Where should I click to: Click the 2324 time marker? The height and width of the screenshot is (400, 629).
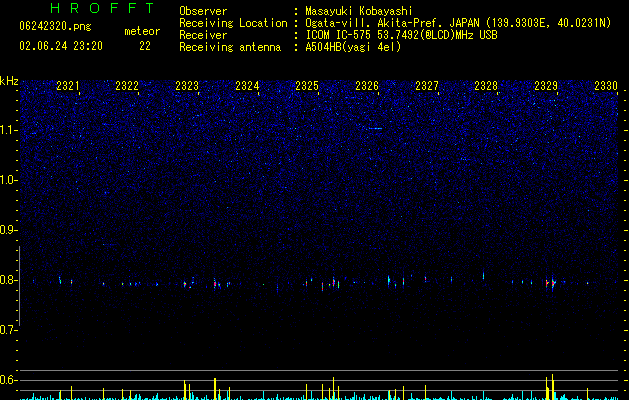tap(247, 86)
